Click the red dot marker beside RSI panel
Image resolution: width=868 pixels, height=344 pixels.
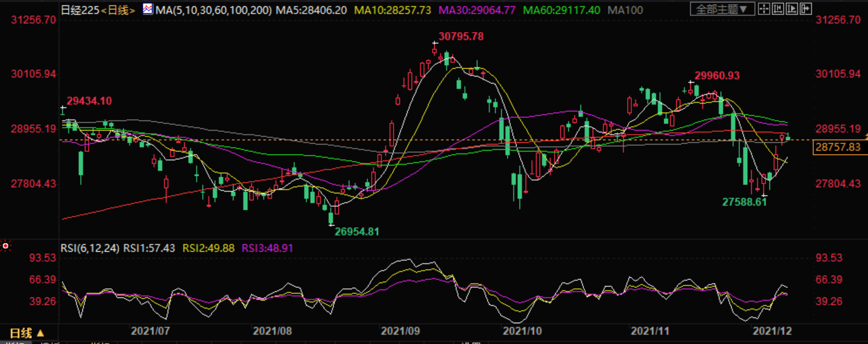pyautogui.click(x=5, y=246)
